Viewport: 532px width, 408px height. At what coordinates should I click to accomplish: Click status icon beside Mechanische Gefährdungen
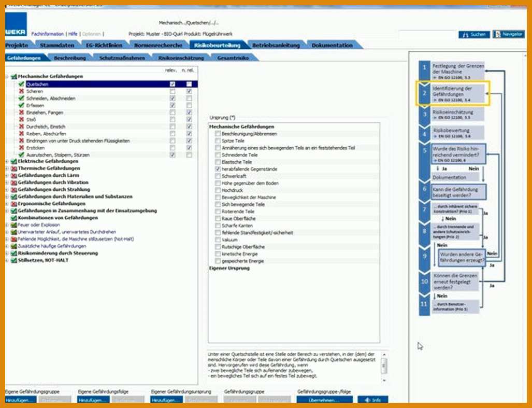coord(14,77)
